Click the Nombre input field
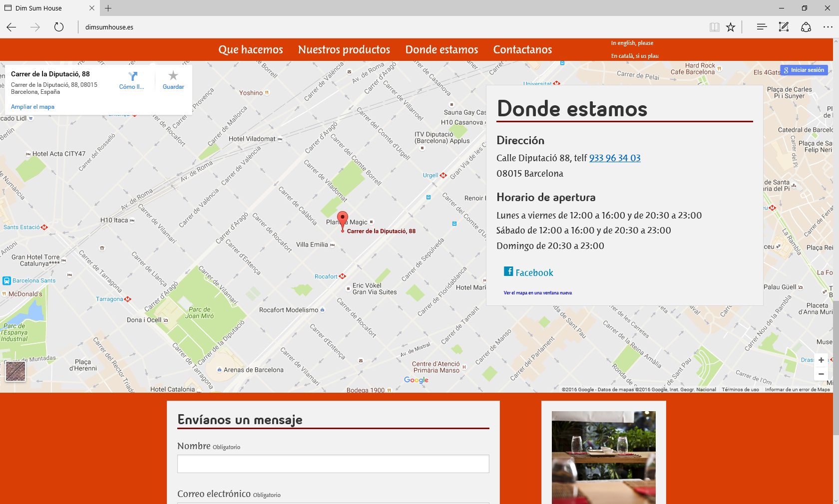 pyautogui.click(x=333, y=464)
